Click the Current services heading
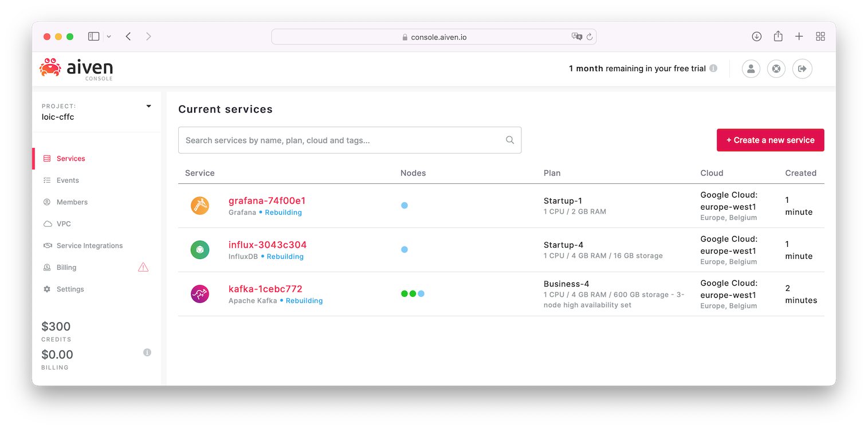The image size is (868, 428). [225, 109]
